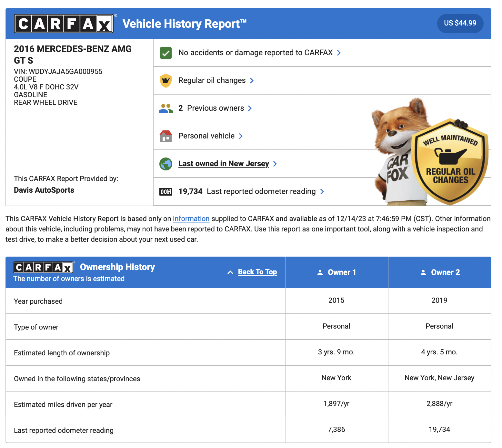This screenshot has width=502, height=448.
Task: Click the 4 yrs. 5 mo. cell
Action: [x=439, y=352]
